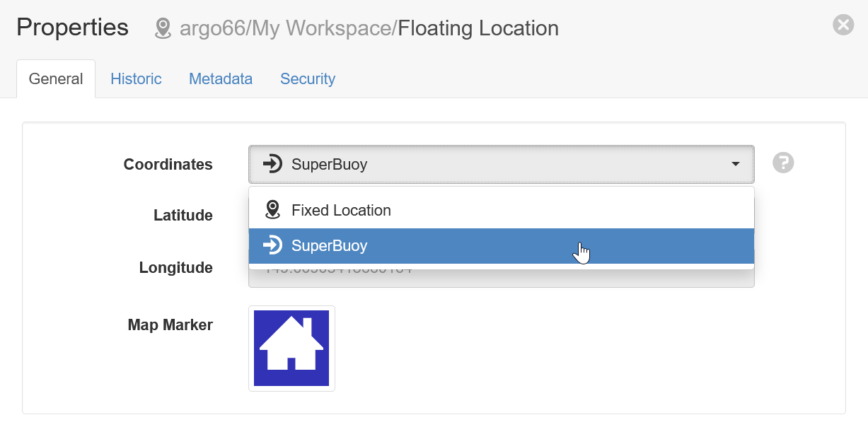Click the 'argo66/My Workspace/' path text
868x427 pixels.
(x=289, y=28)
